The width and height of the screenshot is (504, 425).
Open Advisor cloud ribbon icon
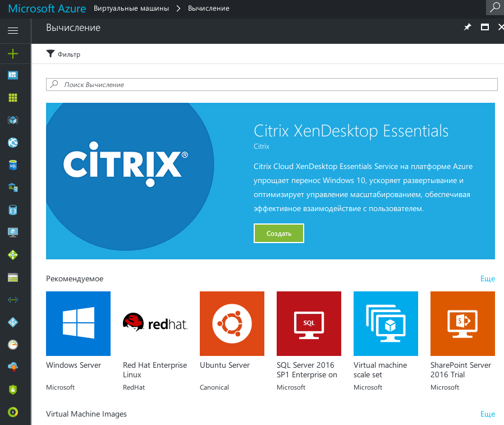click(x=13, y=367)
